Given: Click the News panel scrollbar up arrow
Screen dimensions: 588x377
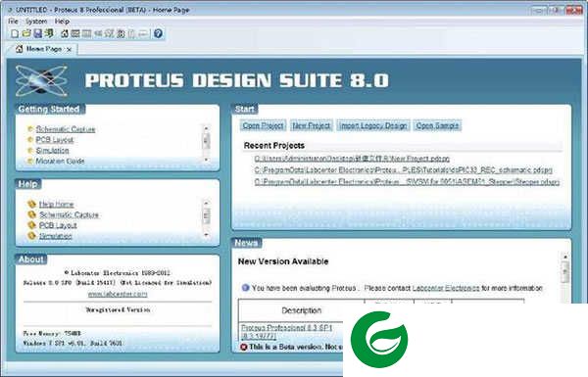Looking at the screenshot, I should (x=565, y=258).
